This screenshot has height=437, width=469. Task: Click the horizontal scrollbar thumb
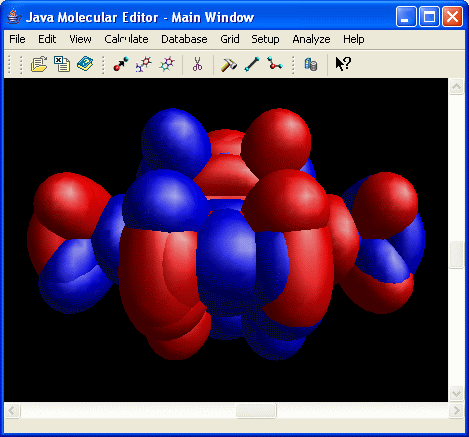point(256,410)
